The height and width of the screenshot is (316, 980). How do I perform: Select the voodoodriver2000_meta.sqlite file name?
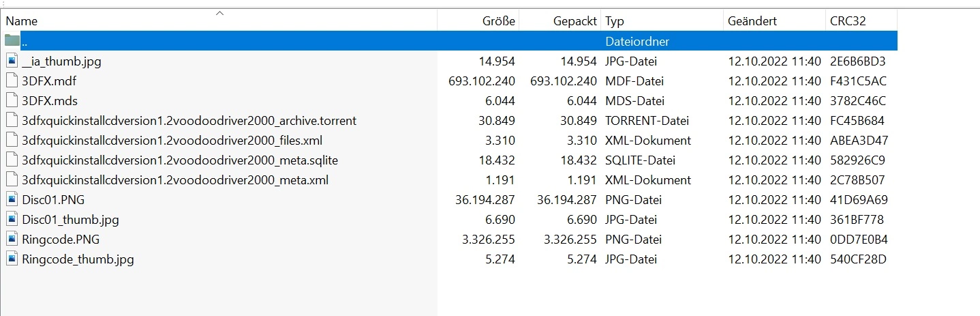click(x=180, y=160)
